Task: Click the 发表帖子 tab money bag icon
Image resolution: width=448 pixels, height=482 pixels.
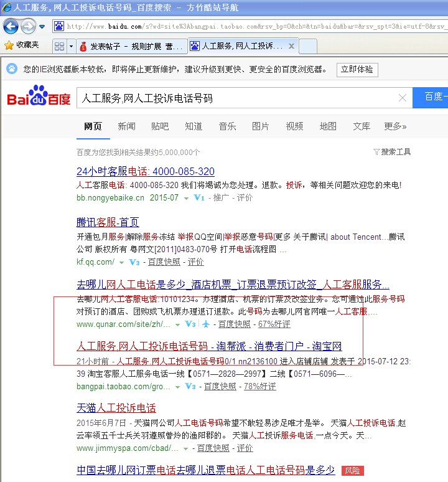Action: click(83, 47)
